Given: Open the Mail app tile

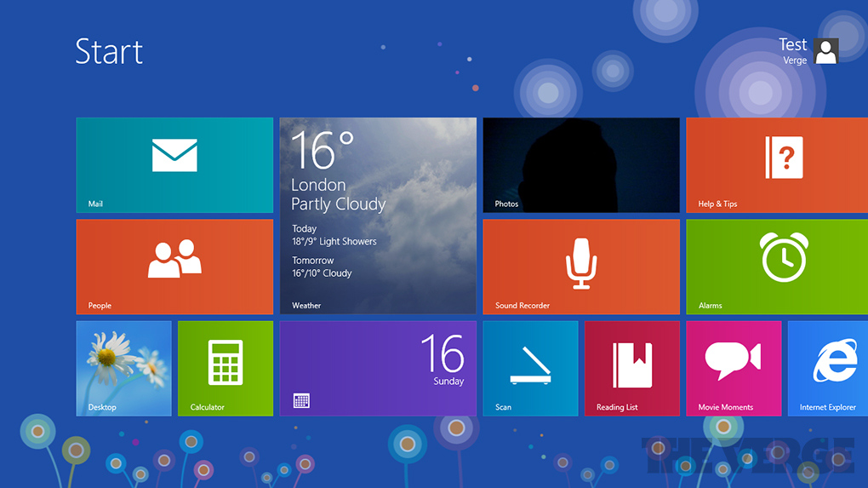Looking at the screenshot, I should click(x=174, y=165).
